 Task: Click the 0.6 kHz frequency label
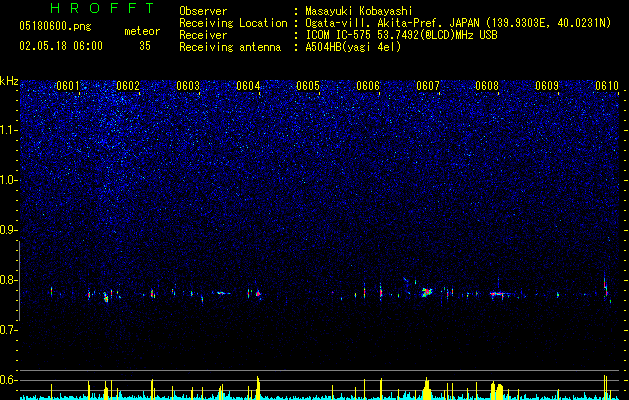pyautogui.click(x=8, y=380)
